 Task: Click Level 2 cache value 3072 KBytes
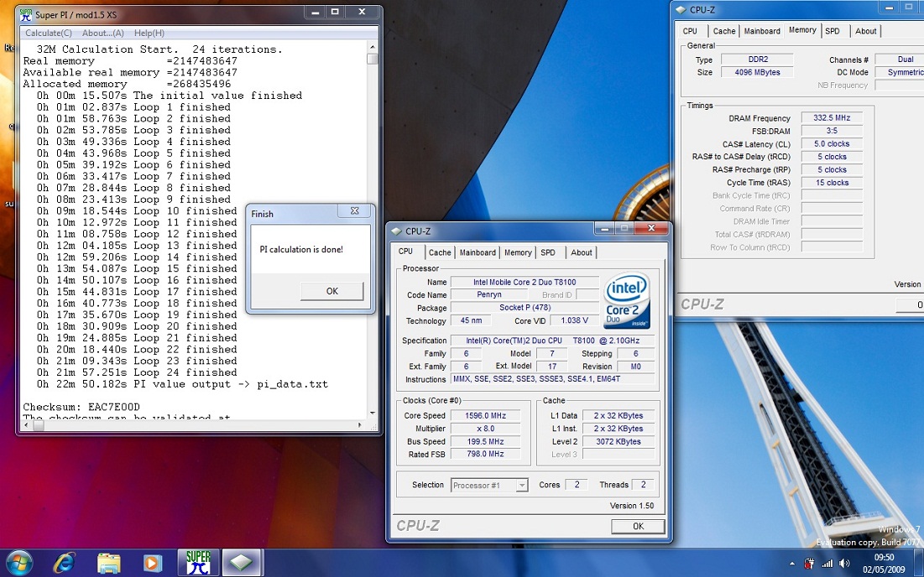[x=618, y=442]
